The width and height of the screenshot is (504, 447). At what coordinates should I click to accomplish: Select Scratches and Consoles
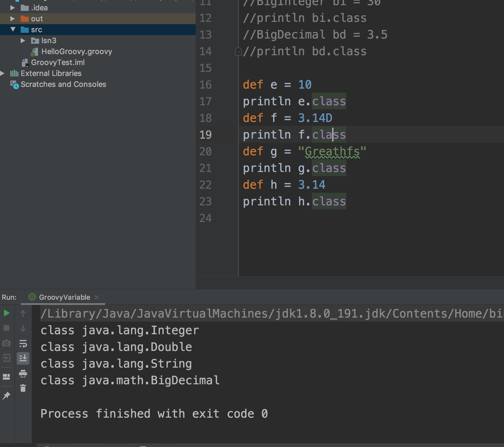click(x=63, y=84)
